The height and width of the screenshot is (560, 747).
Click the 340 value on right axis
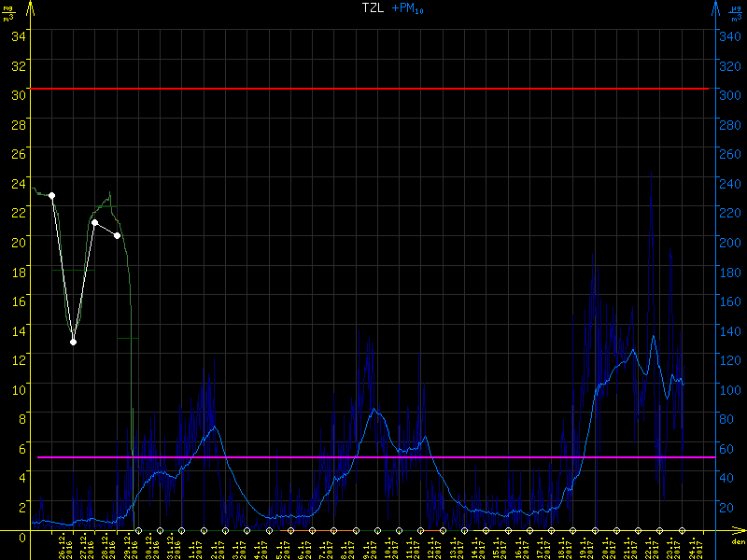728,35
